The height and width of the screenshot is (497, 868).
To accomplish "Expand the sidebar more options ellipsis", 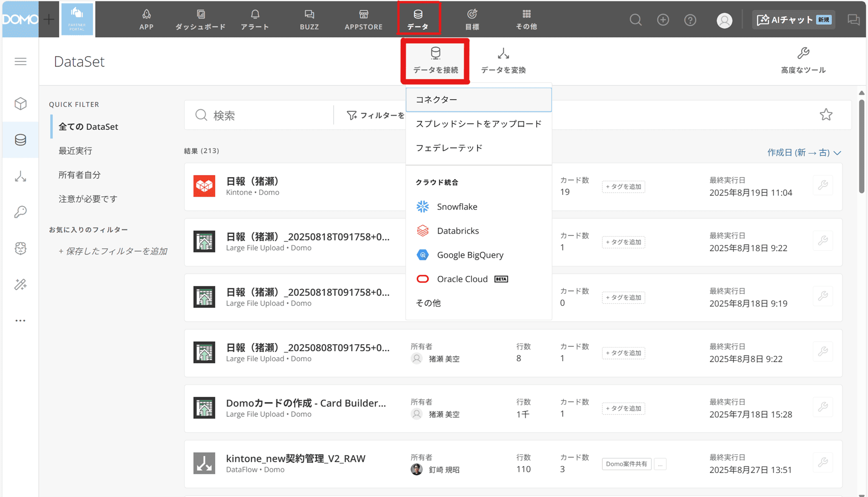I will point(21,321).
